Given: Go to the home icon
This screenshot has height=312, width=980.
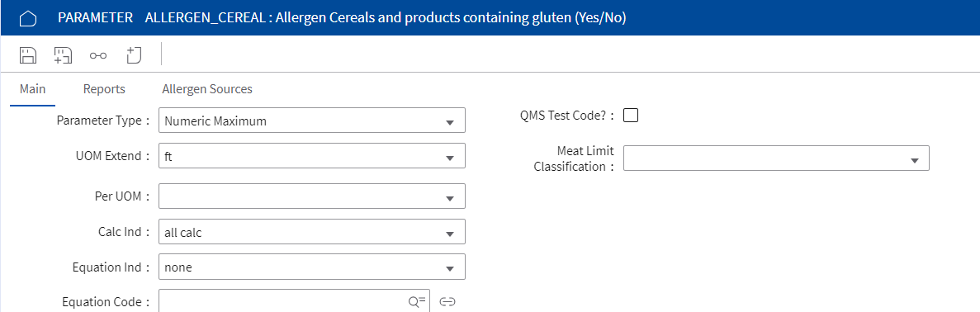Looking at the screenshot, I should click(x=28, y=18).
